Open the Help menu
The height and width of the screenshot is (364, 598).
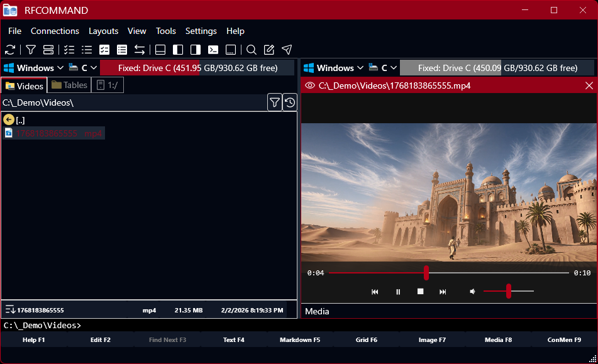pos(235,31)
